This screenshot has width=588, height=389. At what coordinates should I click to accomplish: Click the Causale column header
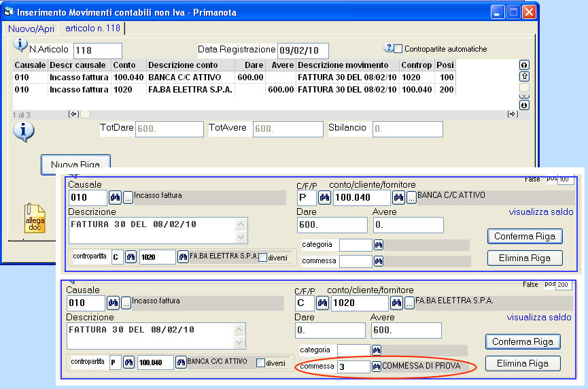point(30,65)
